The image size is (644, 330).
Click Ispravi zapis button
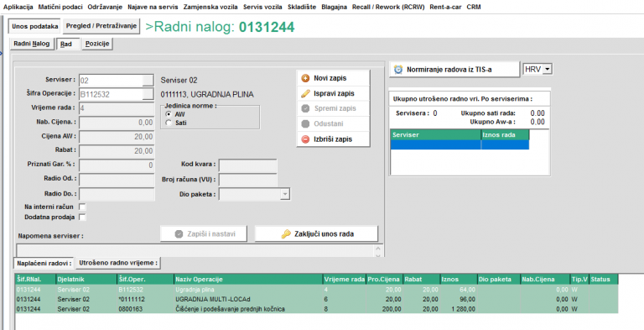click(333, 93)
